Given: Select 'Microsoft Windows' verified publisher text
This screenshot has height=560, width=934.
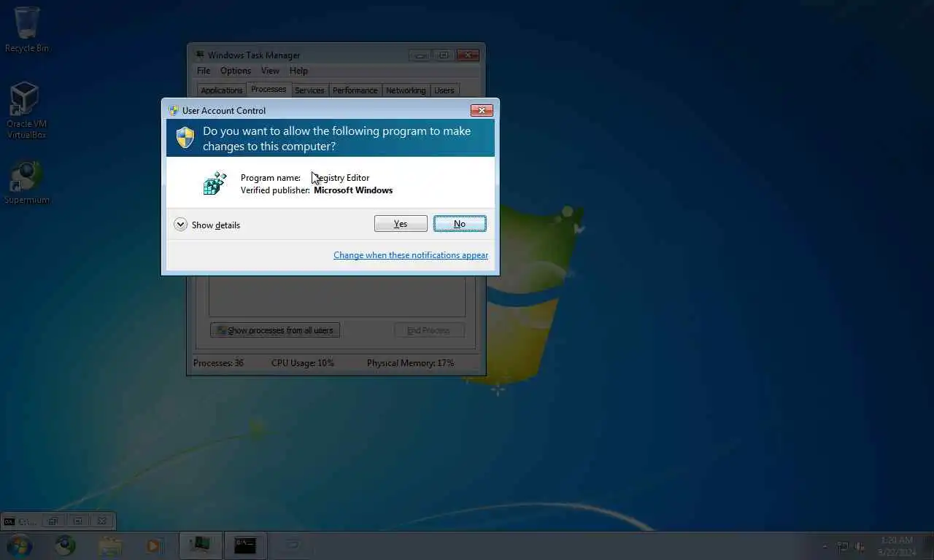Looking at the screenshot, I should click(x=353, y=190).
